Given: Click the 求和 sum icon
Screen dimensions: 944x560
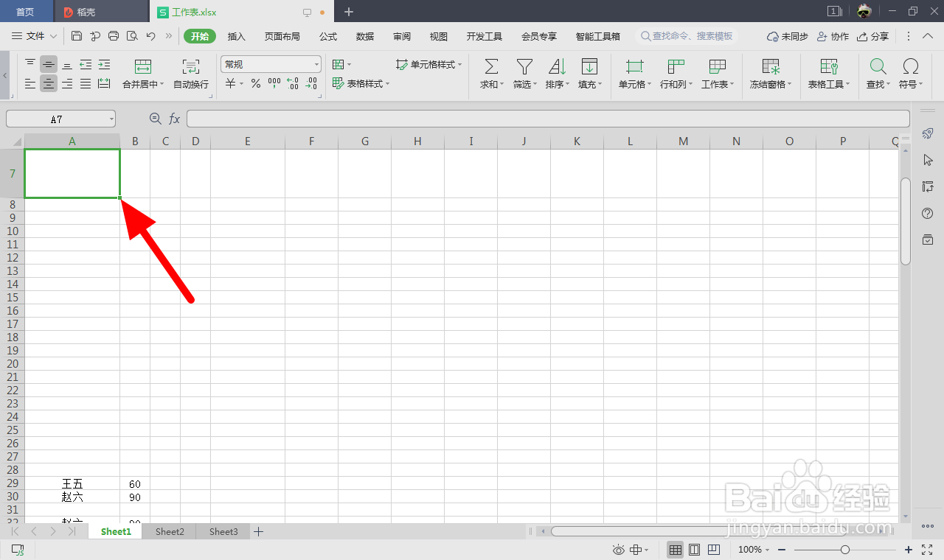Looking at the screenshot, I should pos(491,66).
